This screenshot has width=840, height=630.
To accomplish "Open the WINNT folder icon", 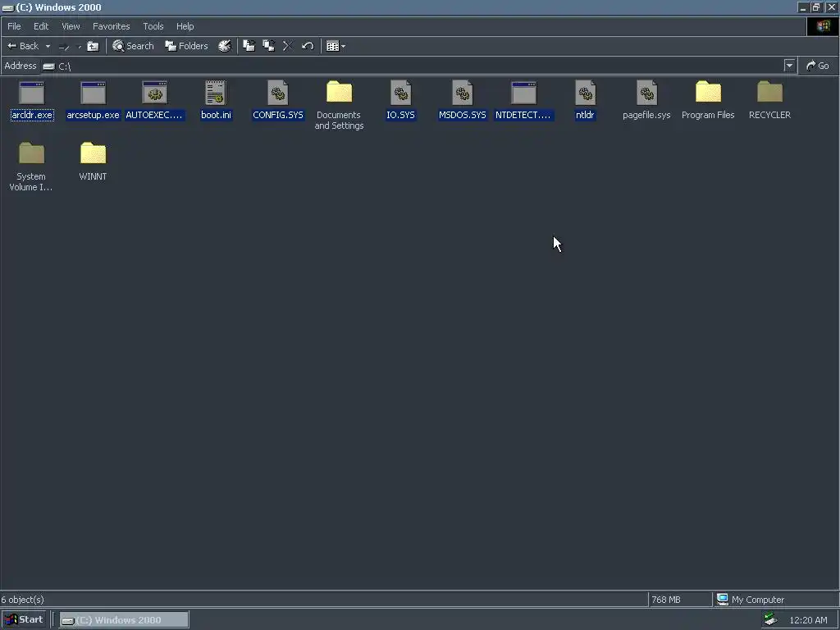I will coord(94,154).
